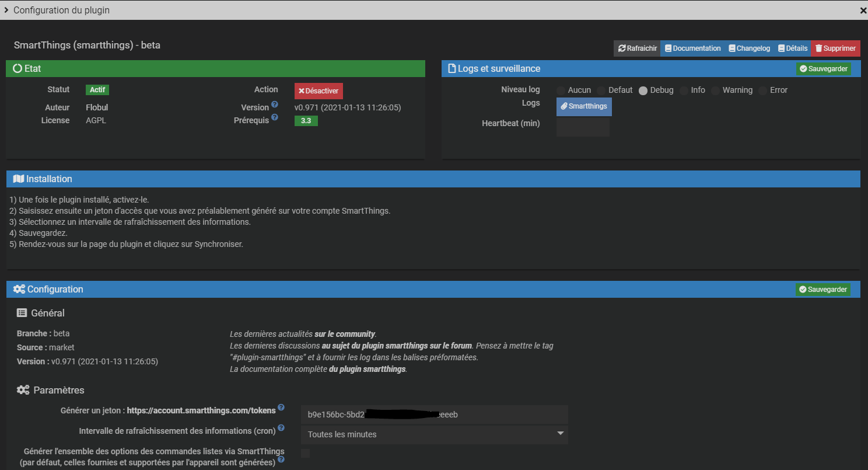This screenshot has height=470, width=868.
Task: Open plugin Détails
Action: (x=792, y=48)
